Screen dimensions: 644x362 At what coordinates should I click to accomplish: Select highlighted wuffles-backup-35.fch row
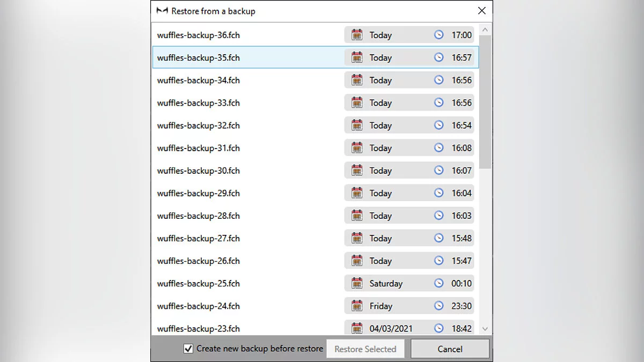199,58
